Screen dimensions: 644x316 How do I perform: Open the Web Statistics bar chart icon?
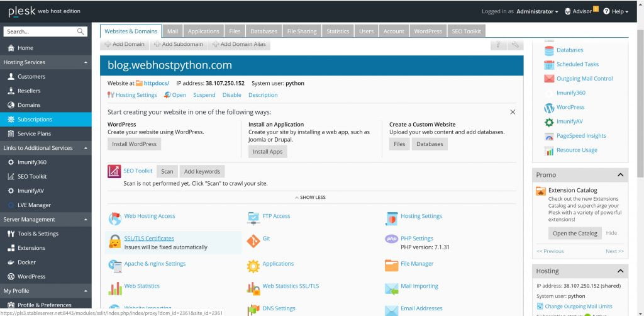(x=114, y=288)
